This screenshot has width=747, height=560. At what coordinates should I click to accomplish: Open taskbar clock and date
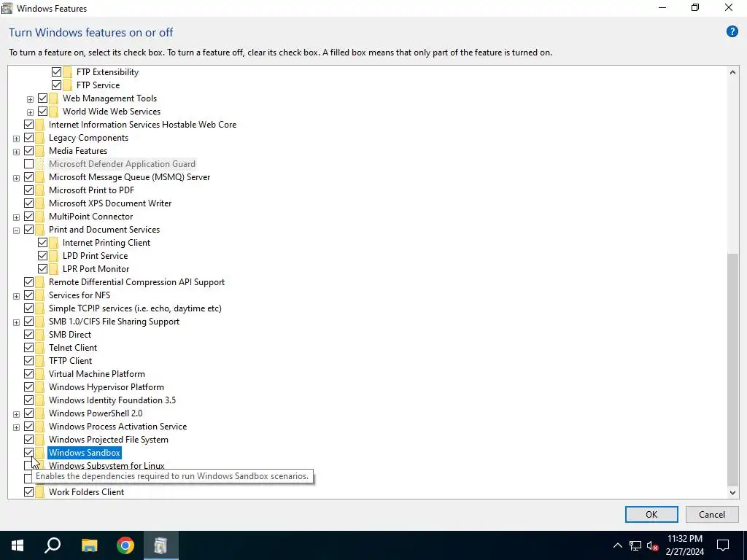tap(684, 545)
